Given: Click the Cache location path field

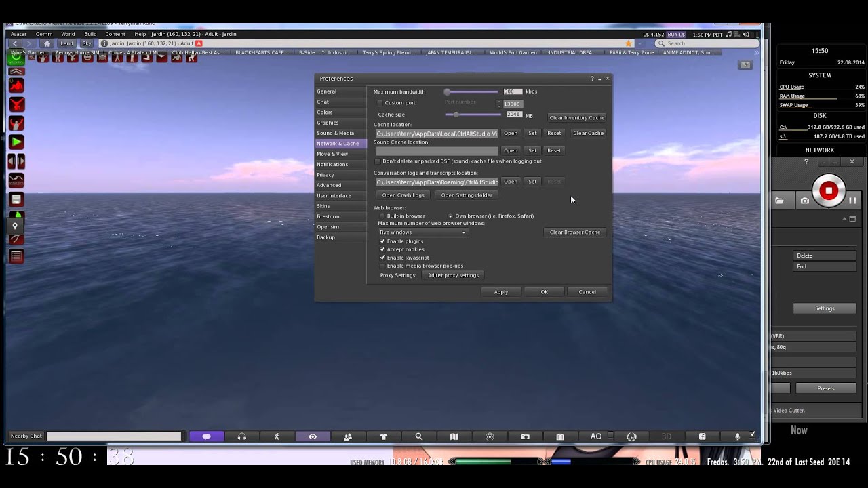Looking at the screenshot, I should (437, 134).
